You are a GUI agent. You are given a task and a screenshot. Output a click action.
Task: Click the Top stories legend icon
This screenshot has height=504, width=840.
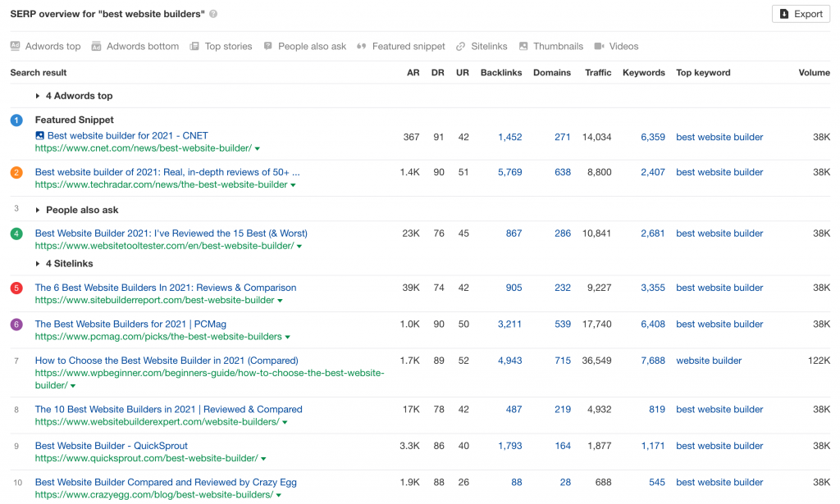click(x=194, y=47)
